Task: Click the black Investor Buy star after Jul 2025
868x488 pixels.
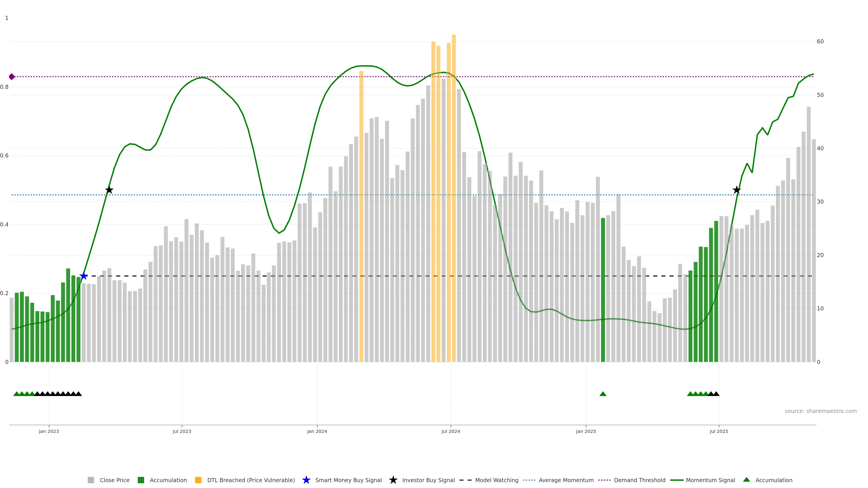Action: pyautogui.click(x=737, y=190)
